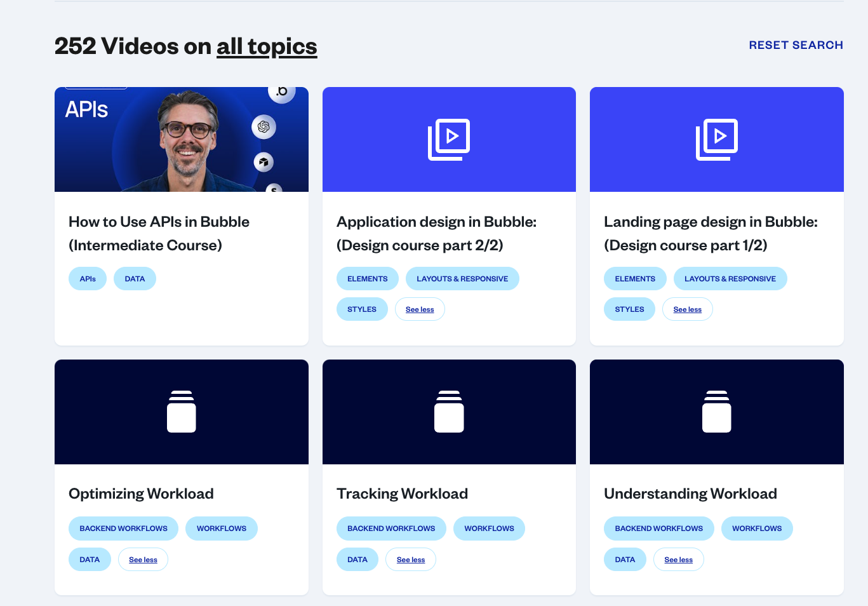Collapse tags with See less on Optimizing Workload
The image size is (868, 606).
[x=143, y=560]
